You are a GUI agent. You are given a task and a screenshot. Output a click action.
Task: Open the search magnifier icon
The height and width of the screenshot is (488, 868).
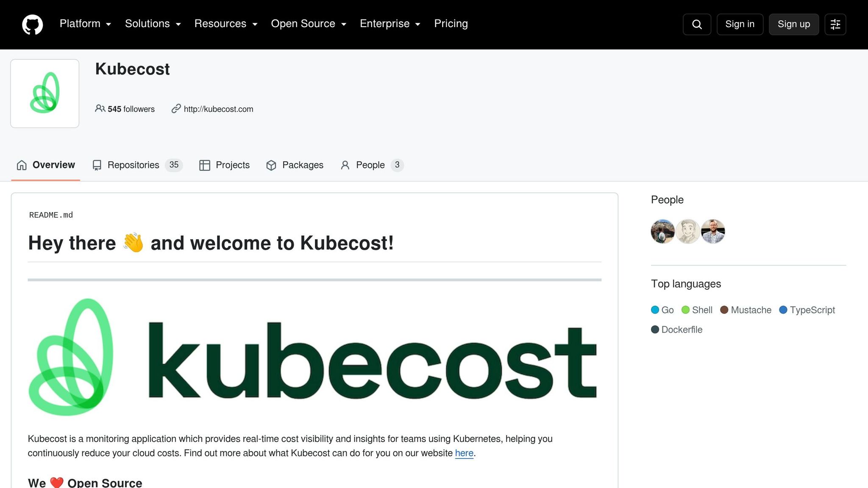point(697,24)
